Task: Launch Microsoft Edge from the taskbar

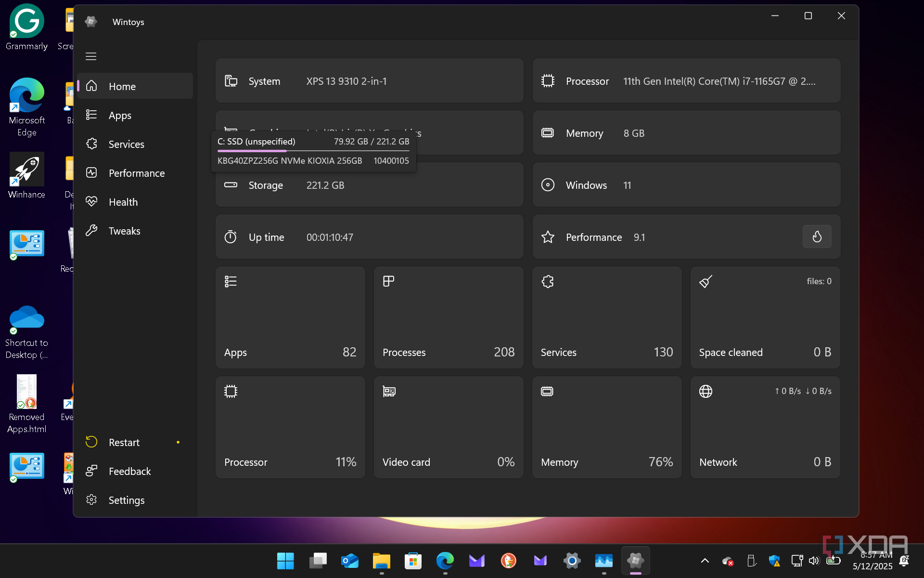Action: click(x=445, y=561)
